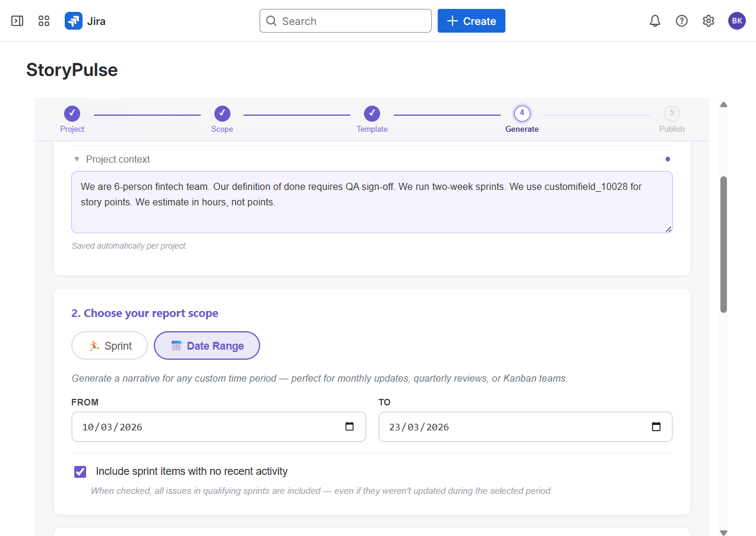Select step 4 Generate circle

coord(522,113)
